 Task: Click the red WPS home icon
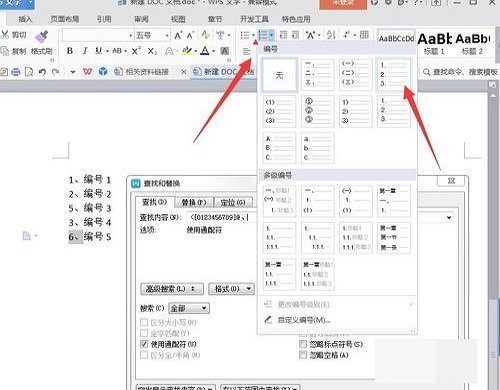click(87, 71)
